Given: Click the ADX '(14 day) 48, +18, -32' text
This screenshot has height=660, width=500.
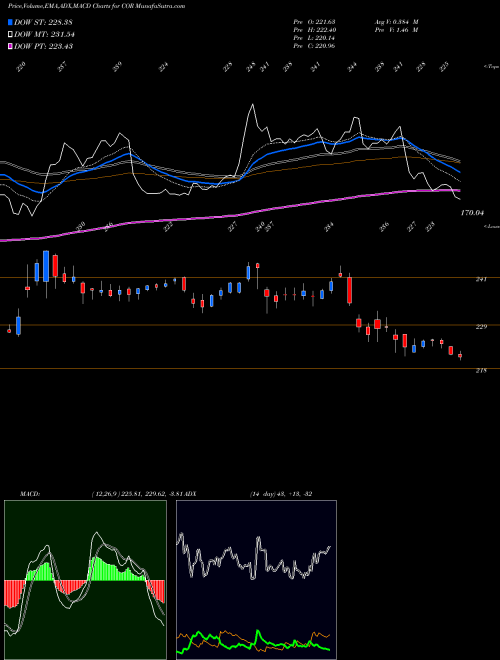Looking at the screenshot, I should click(x=281, y=494).
